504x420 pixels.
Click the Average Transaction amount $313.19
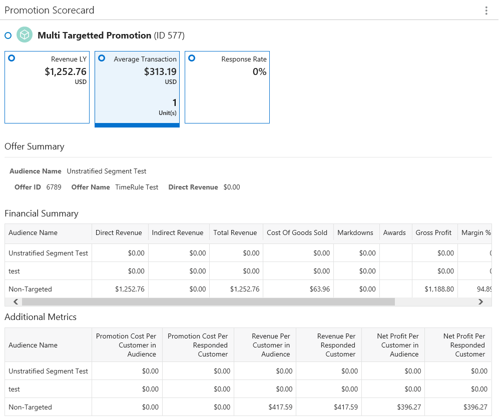point(160,71)
